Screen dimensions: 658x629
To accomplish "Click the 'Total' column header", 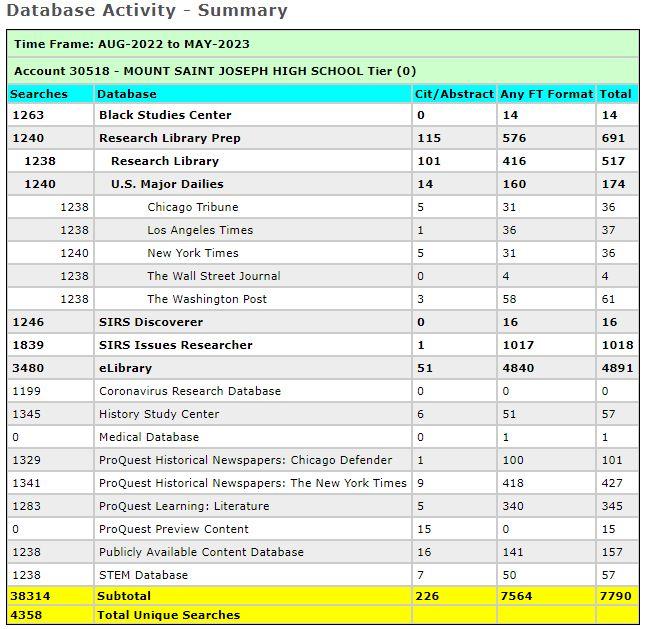I will [x=615, y=94].
